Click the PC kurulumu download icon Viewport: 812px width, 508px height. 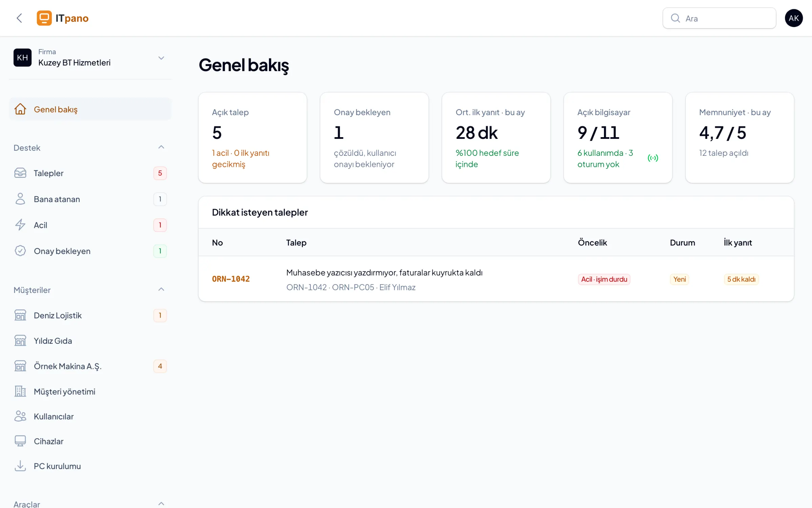click(20, 466)
